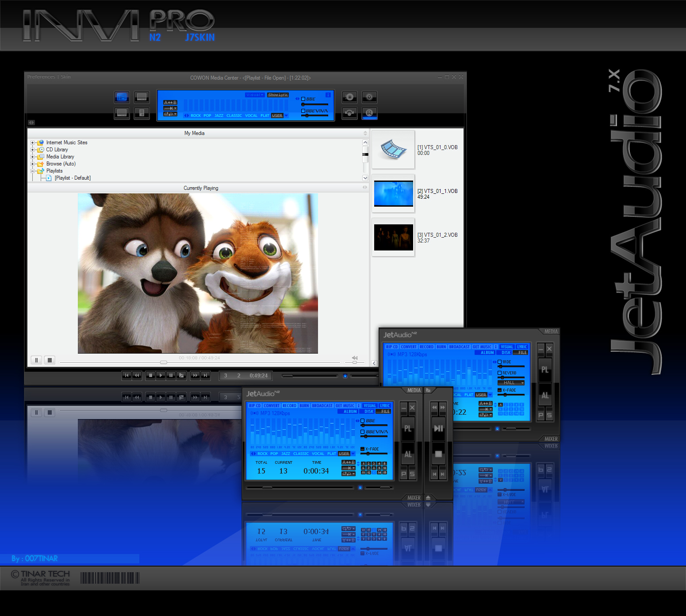Viewport: 686px width, 616px height.
Task: Toggle the X-FADE checkbox in front mini player
Action: click(x=363, y=449)
